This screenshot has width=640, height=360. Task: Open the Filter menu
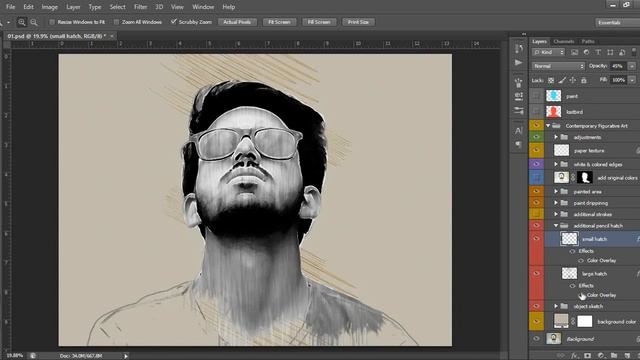(x=140, y=7)
